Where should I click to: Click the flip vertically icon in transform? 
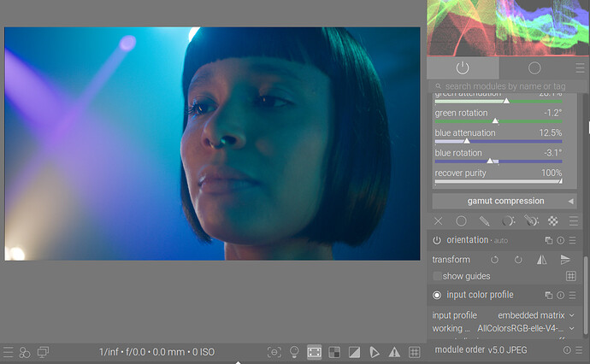pyautogui.click(x=564, y=260)
